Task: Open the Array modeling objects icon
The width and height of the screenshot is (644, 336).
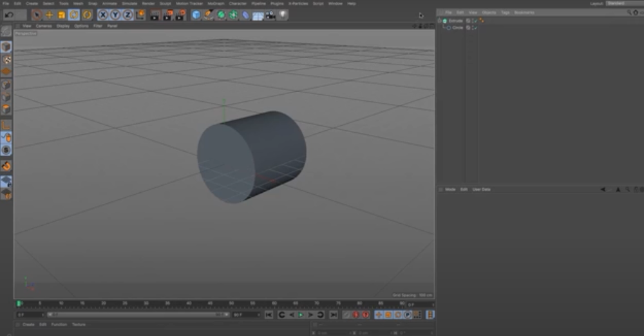Action: 233,15
